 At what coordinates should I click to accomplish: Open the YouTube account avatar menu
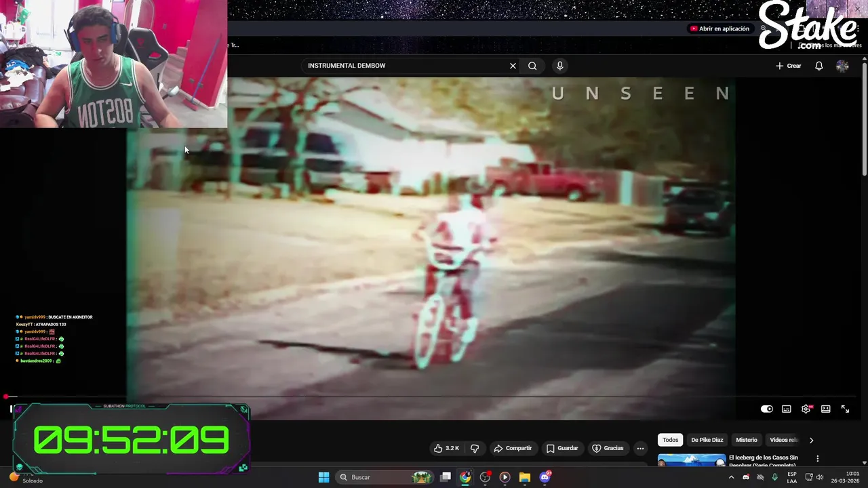(842, 66)
